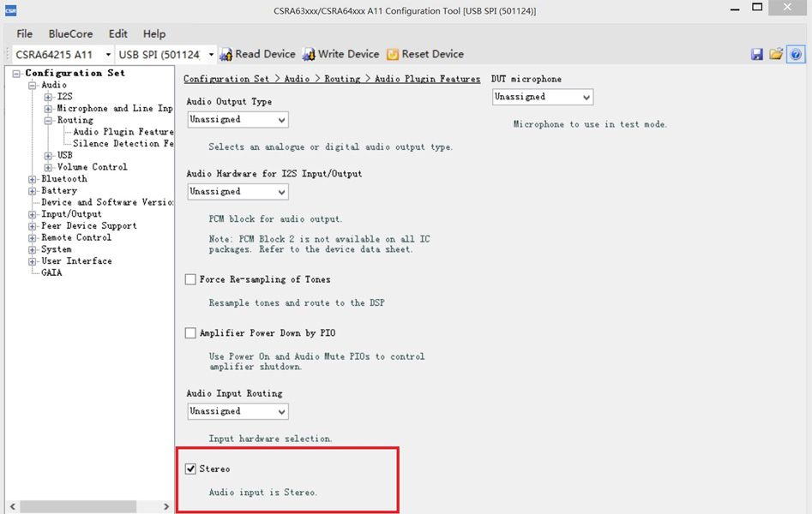Uncheck the Stereo checkbox
This screenshot has height=514, width=812.
click(x=191, y=469)
